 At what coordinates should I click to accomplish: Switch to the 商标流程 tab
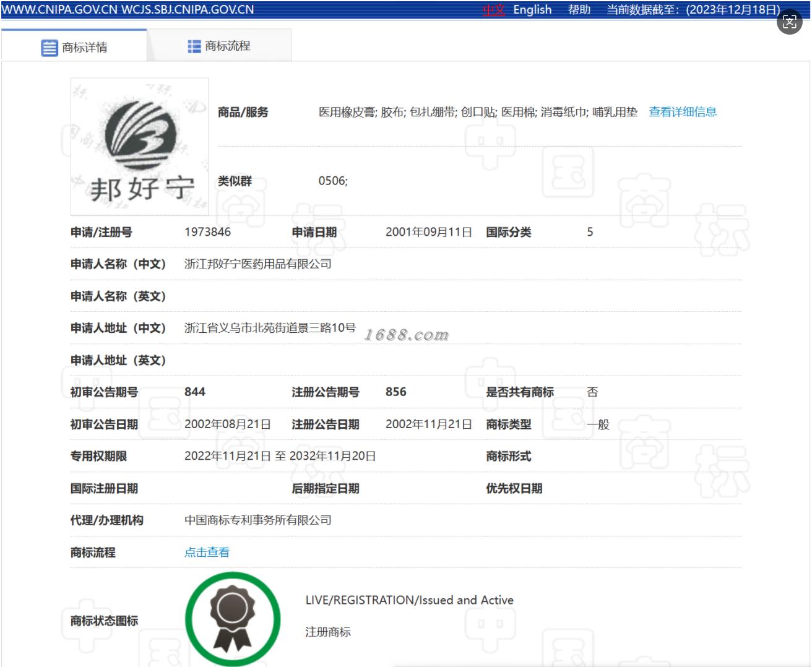(x=219, y=46)
